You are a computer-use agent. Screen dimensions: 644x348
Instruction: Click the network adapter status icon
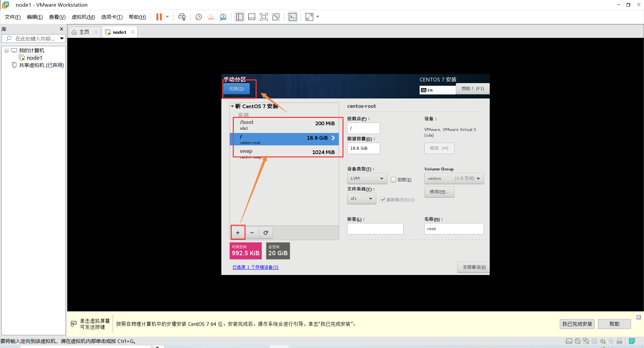coord(586,341)
